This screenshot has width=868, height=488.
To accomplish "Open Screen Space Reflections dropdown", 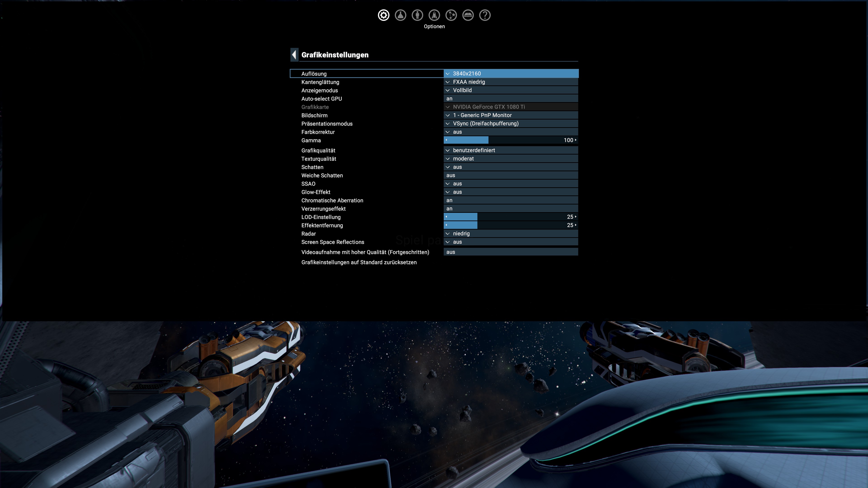I will (x=511, y=242).
